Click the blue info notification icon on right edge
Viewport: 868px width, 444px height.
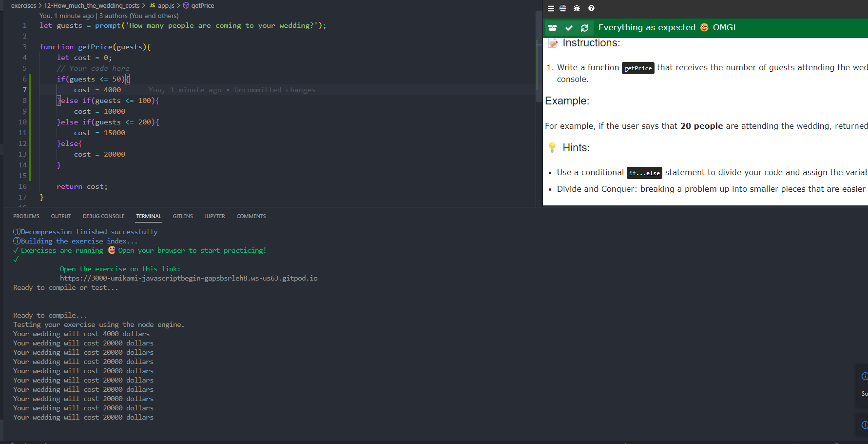[864, 376]
